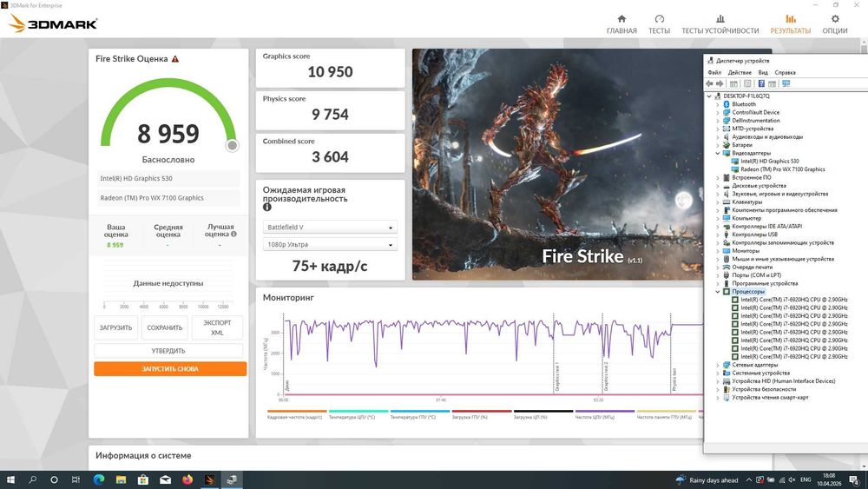The width and height of the screenshot is (868, 489).
Task: Open Mail app from taskbar
Action: point(165,479)
